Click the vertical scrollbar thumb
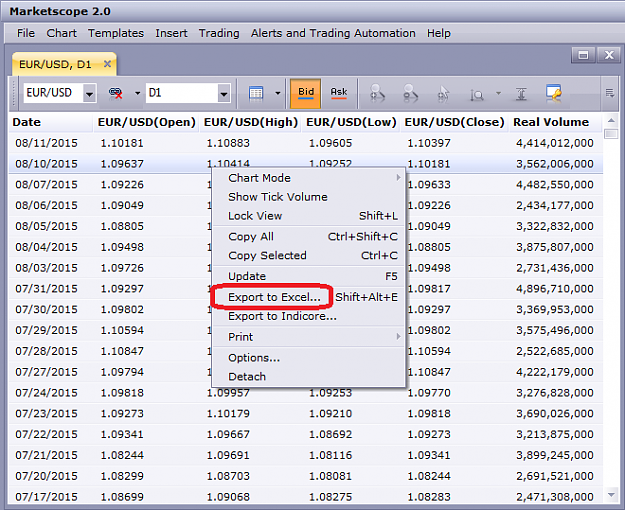The width and height of the screenshot is (625, 510). coord(611,134)
